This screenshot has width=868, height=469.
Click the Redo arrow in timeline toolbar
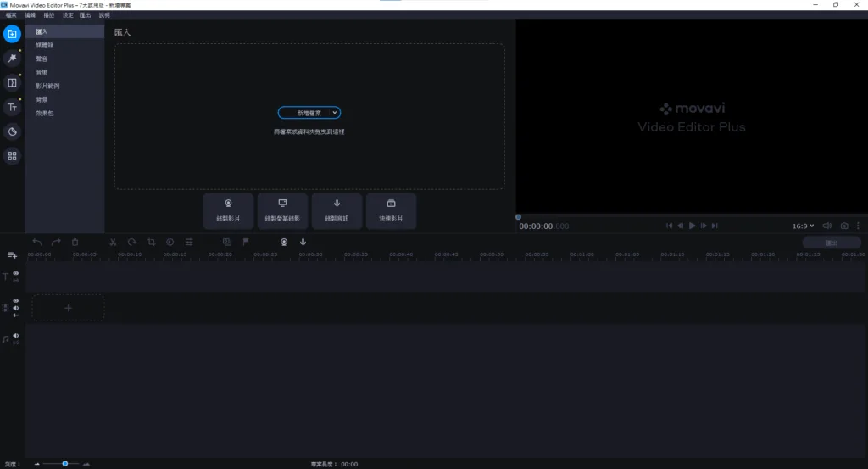[x=56, y=242]
